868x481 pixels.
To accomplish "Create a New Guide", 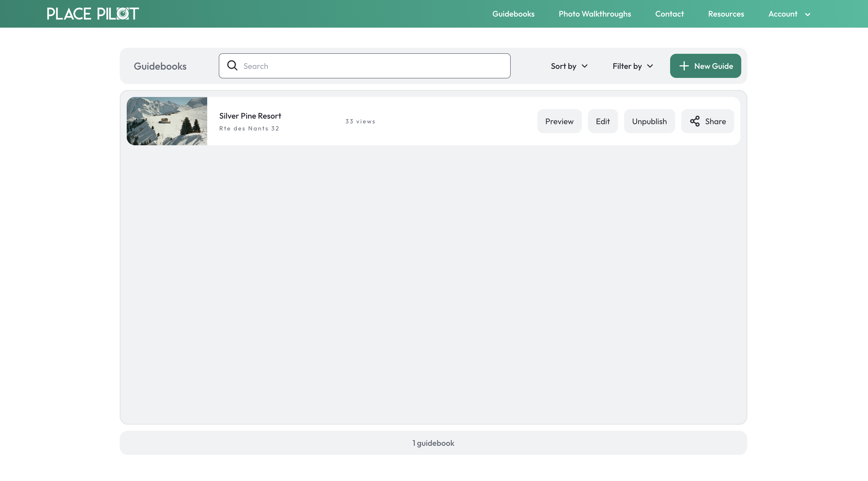I will (x=705, y=66).
